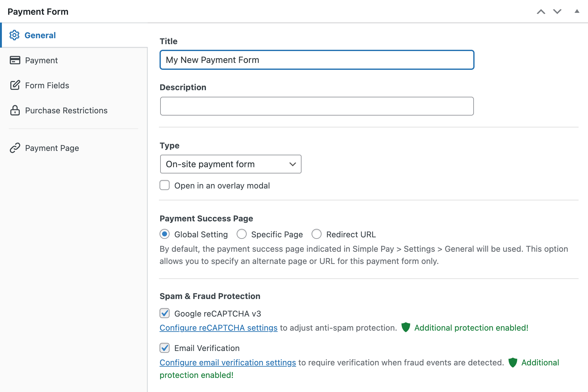
Task: Click inside the Description field
Action: [316, 106]
